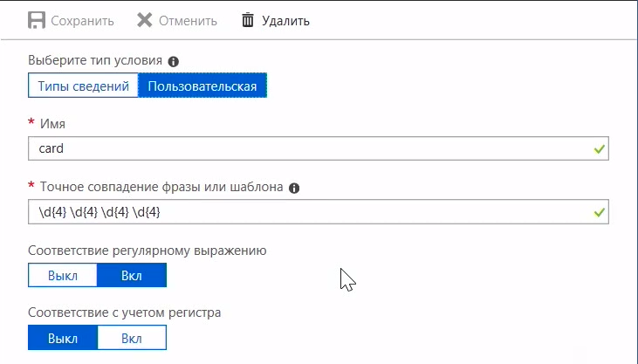Turn off regular expression matching with Выкл

click(62, 276)
